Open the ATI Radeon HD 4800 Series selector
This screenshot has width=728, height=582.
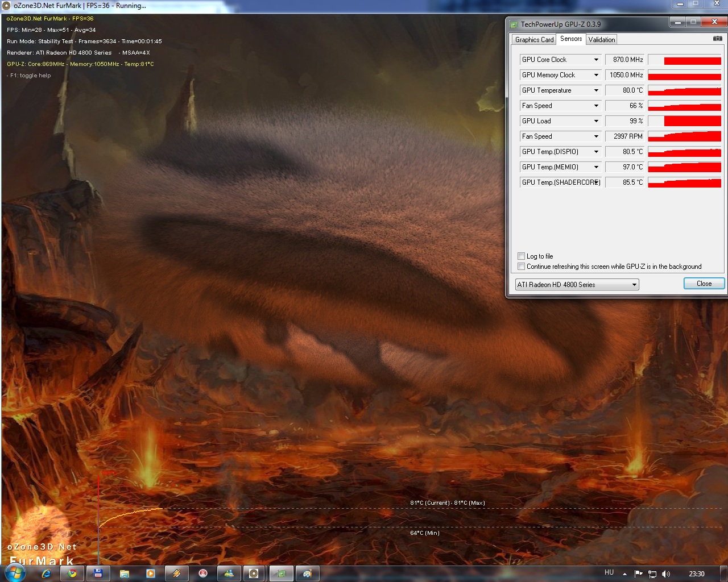[x=577, y=285]
